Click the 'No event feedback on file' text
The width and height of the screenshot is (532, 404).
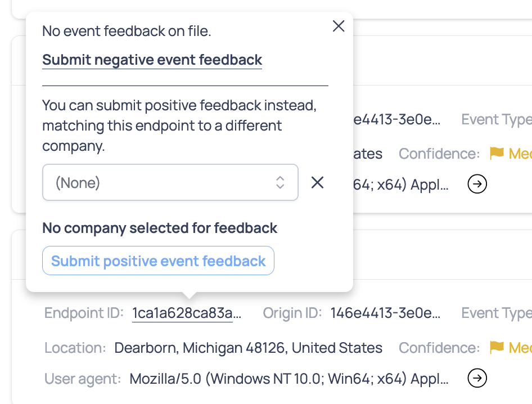pos(127,31)
